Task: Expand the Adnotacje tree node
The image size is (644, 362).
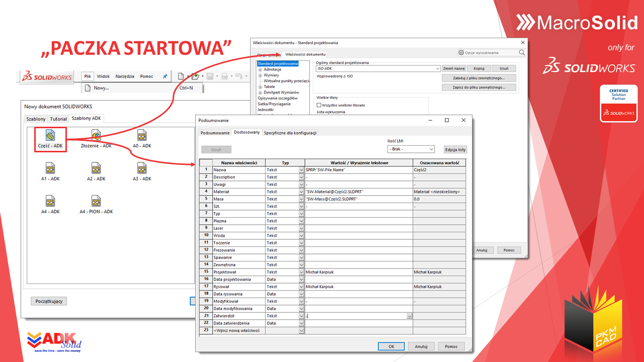Action: (260, 69)
